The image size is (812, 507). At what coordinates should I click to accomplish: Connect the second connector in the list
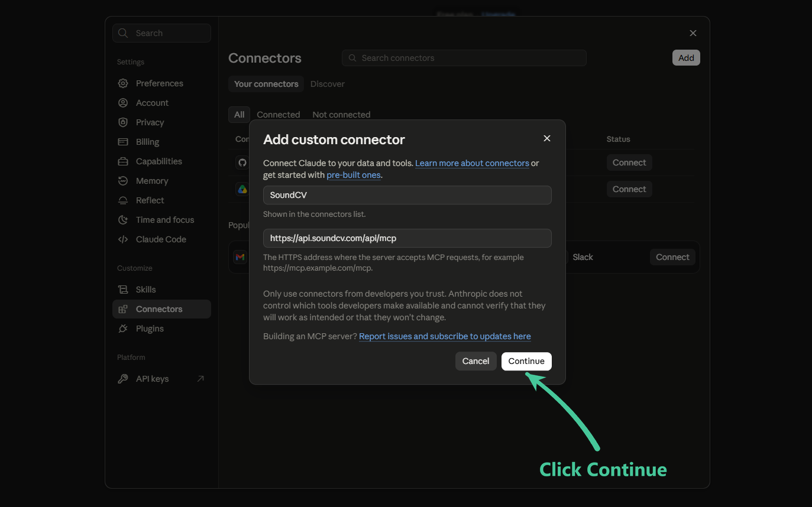[629, 189]
